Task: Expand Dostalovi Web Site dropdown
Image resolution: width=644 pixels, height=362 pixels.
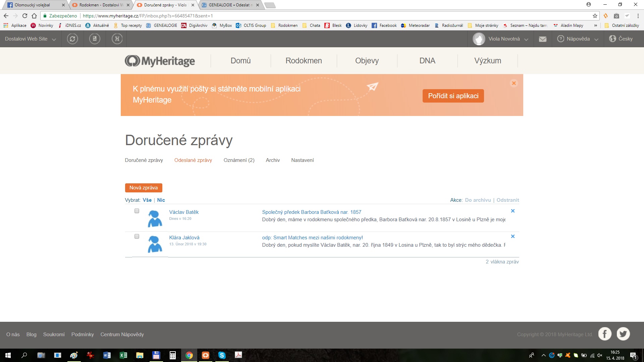Action: point(30,39)
